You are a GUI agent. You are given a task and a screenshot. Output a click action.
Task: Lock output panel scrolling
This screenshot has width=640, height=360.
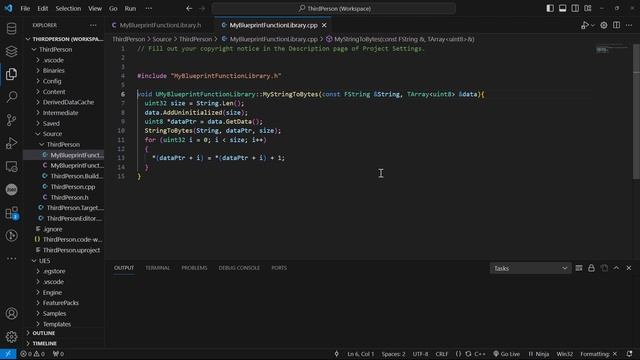point(591,268)
